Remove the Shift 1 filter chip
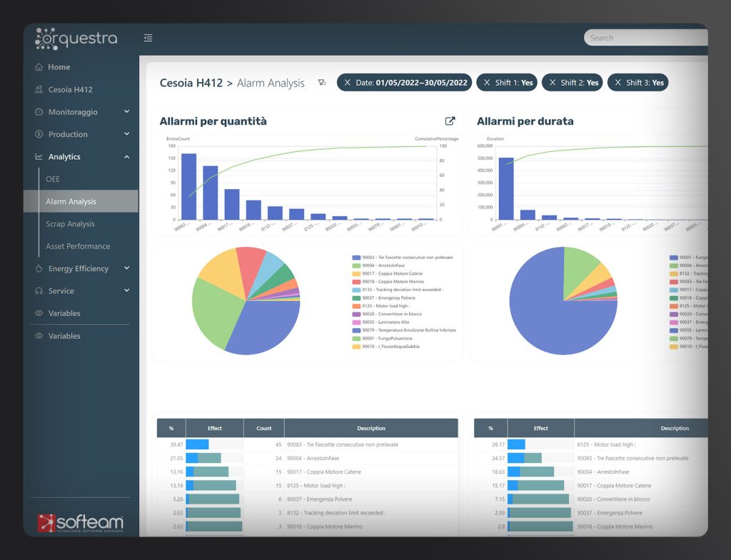This screenshot has width=731, height=560. [487, 83]
